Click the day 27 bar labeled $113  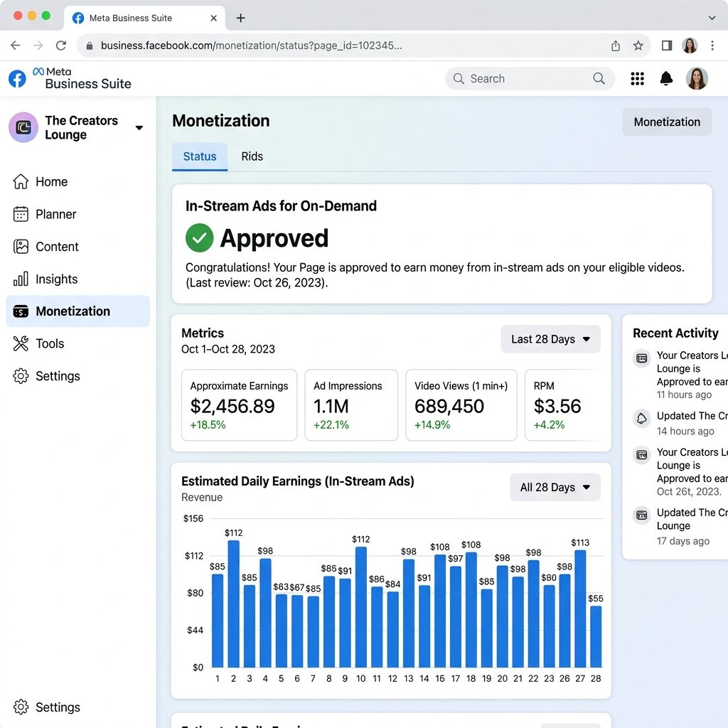click(x=580, y=609)
